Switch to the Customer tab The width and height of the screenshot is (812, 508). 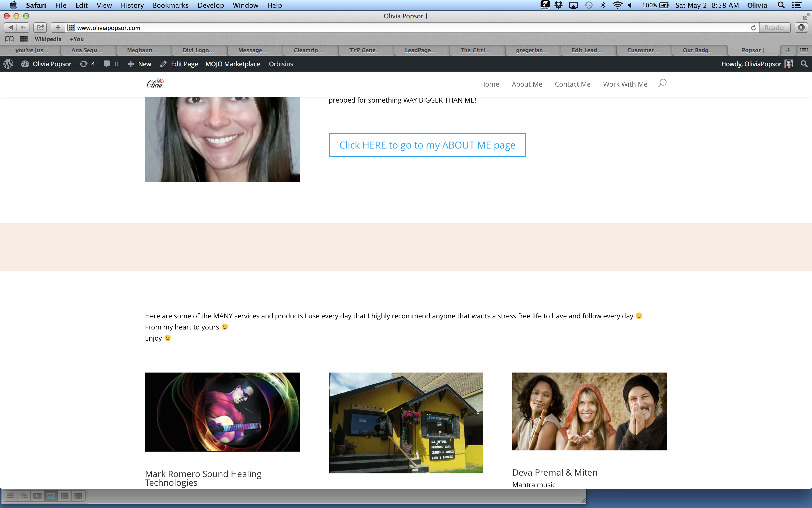(x=644, y=50)
